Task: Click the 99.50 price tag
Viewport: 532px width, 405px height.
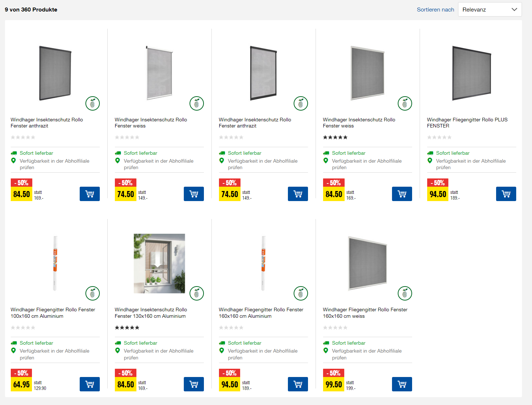Action: click(x=334, y=384)
